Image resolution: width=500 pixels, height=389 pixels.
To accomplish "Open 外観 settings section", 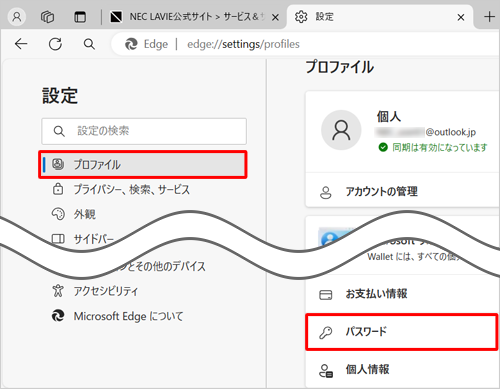I will point(85,214).
